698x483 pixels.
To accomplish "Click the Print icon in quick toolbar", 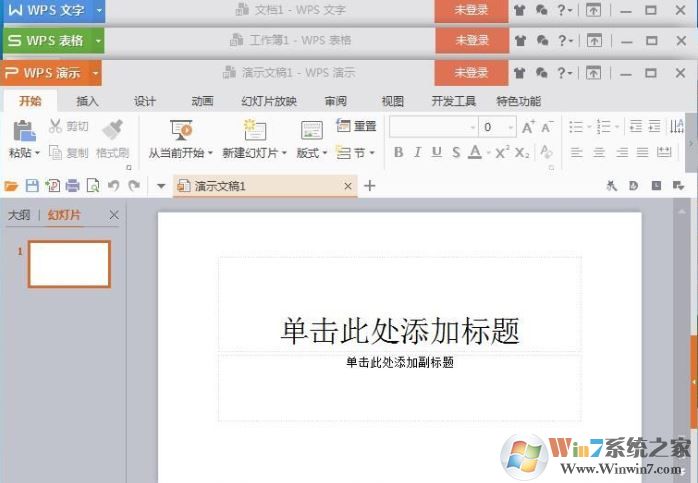I will [73, 186].
